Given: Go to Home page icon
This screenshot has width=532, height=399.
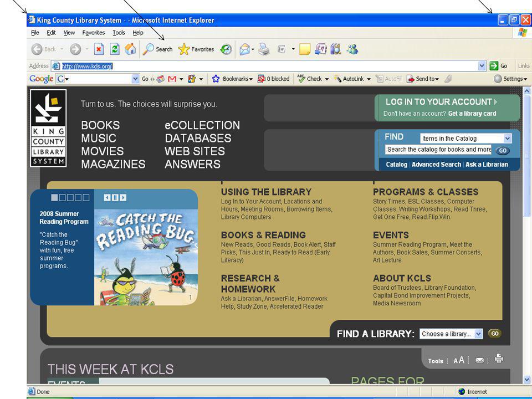Looking at the screenshot, I should click(x=130, y=49).
